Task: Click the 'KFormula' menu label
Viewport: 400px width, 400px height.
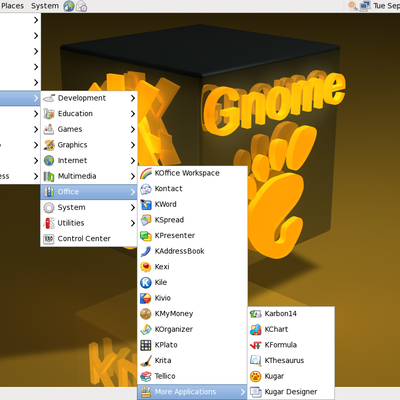Action: click(281, 345)
